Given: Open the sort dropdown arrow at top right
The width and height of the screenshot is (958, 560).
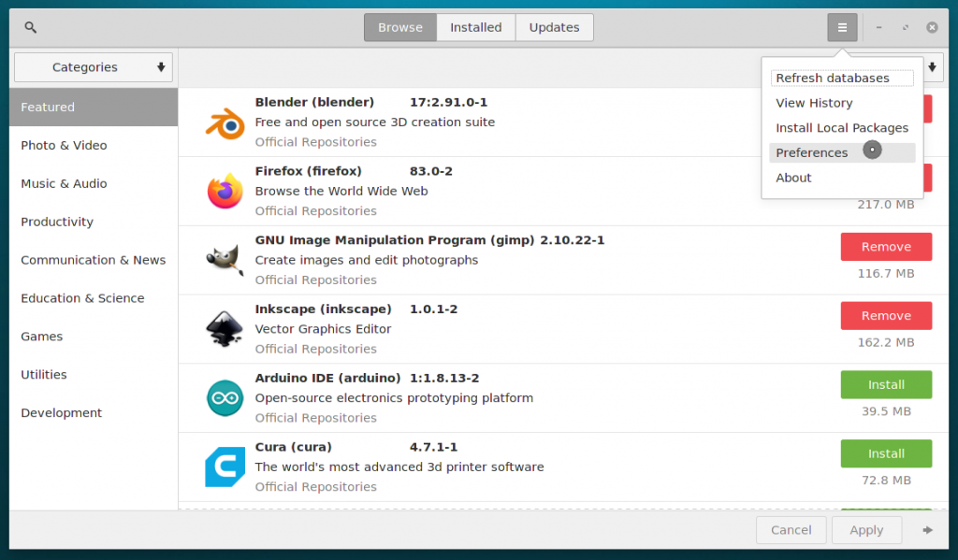Looking at the screenshot, I should tap(933, 67).
